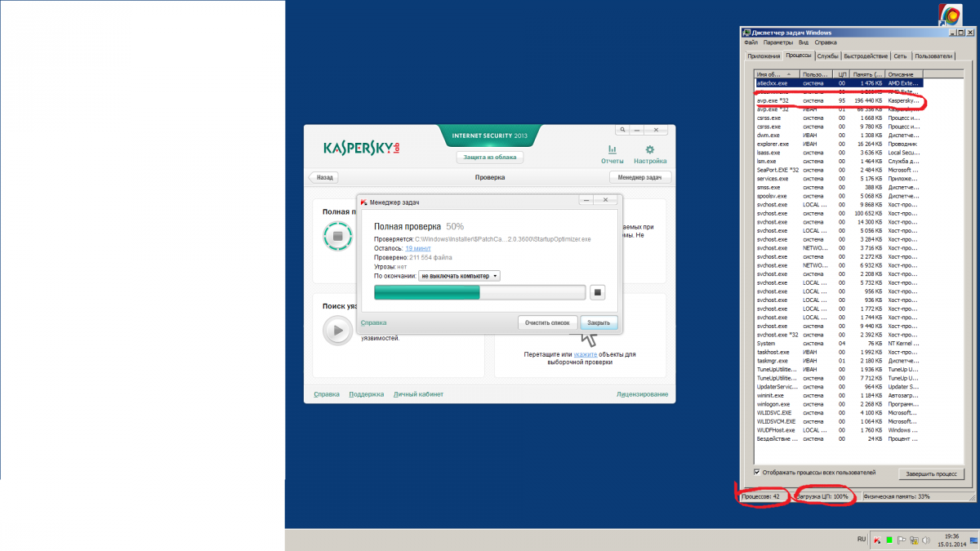980x551 pixels.
Task: Sort processes by ЦП column header
Action: 843,74
